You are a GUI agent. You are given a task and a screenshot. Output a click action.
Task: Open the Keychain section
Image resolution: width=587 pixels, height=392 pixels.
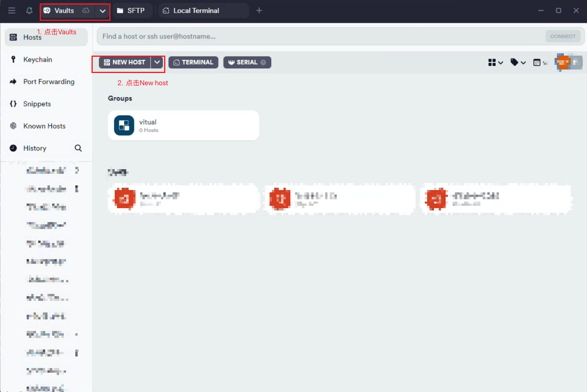[x=37, y=59]
